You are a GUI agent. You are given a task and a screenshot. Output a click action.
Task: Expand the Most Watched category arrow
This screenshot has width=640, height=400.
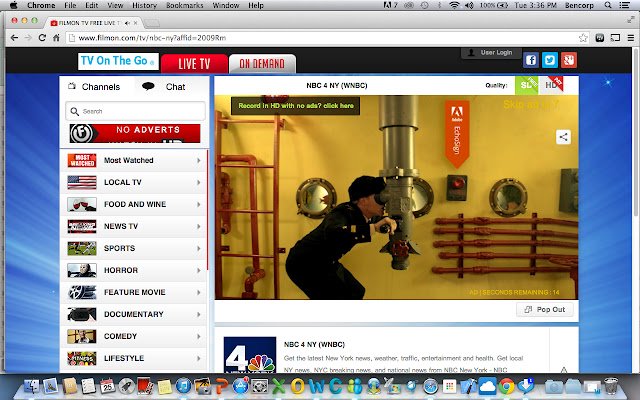tap(199, 160)
